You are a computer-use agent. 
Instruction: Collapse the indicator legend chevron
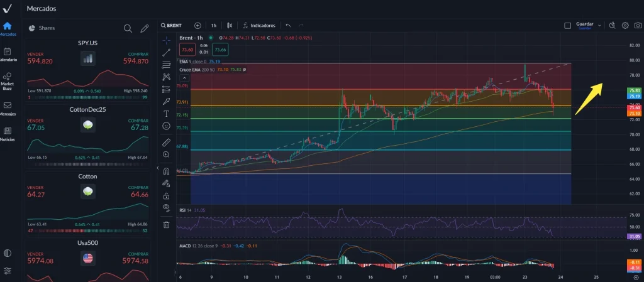(184, 78)
